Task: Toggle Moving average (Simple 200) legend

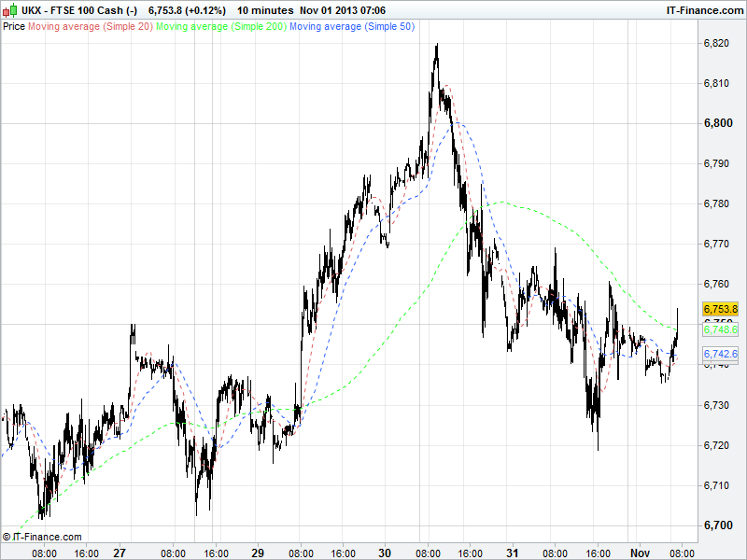Action: point(220,27)
